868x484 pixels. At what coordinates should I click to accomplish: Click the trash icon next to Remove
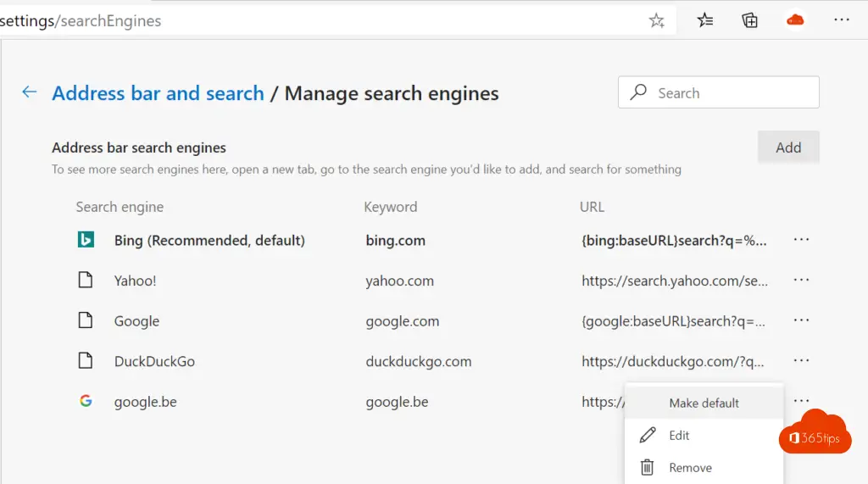pyautogui.click(x=647, y=467)
